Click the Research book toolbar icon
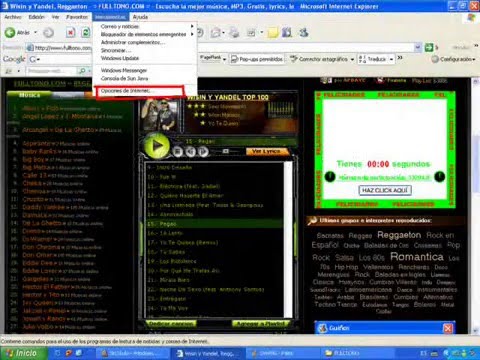Viewport: 480px width, 360px height. pyautogui.click(x=287, y=32)
